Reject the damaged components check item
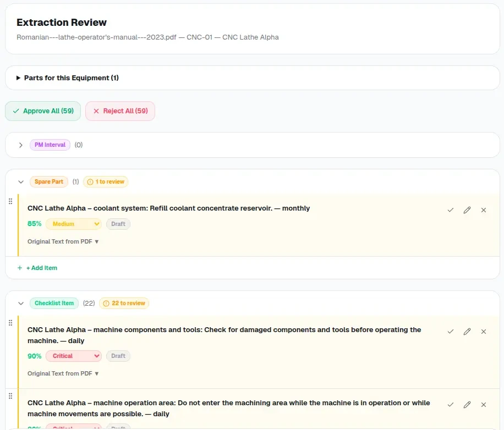The image size is (504, 430). pos(484,332)
